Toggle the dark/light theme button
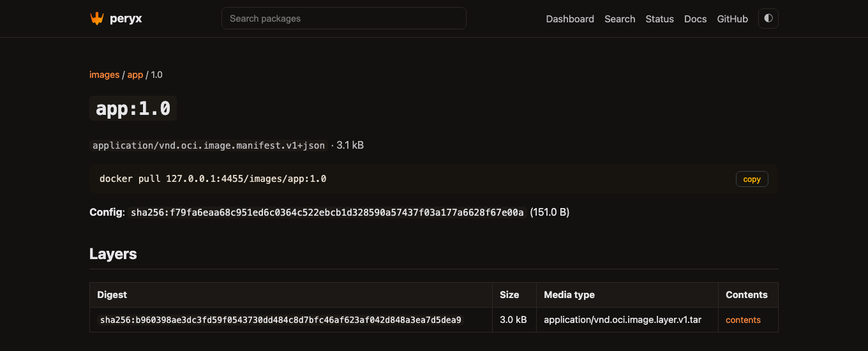Screen dimensions: 868x351 (768, 19)
